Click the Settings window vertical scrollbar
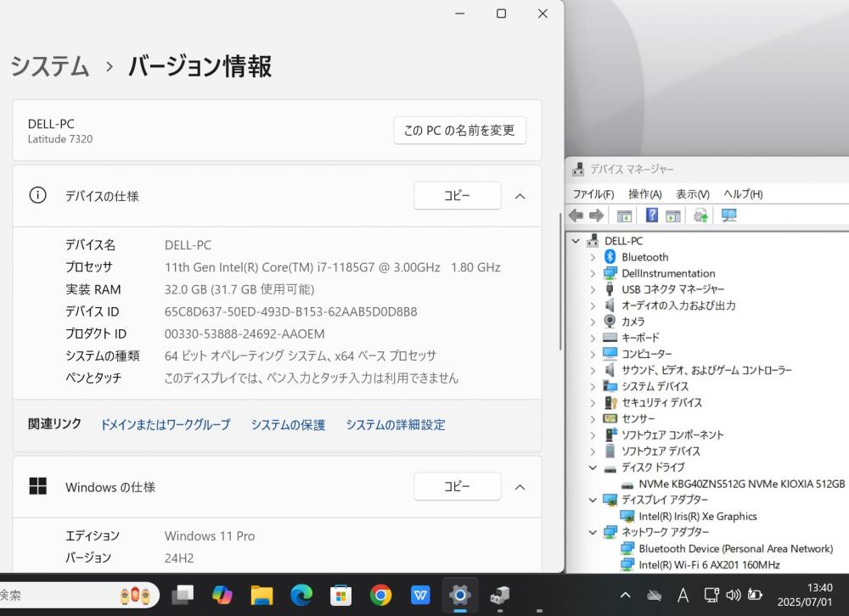This screenshot has width=849, height=616. (559, 282)
